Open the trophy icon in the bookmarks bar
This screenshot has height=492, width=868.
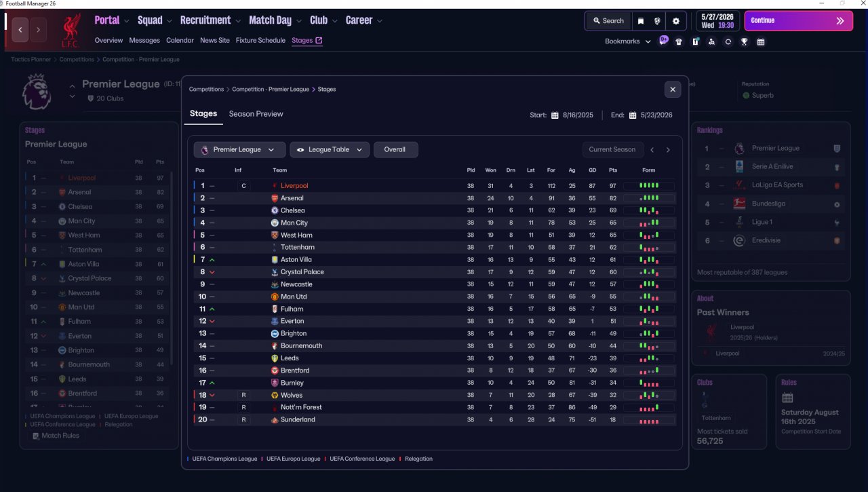point(744,41)
